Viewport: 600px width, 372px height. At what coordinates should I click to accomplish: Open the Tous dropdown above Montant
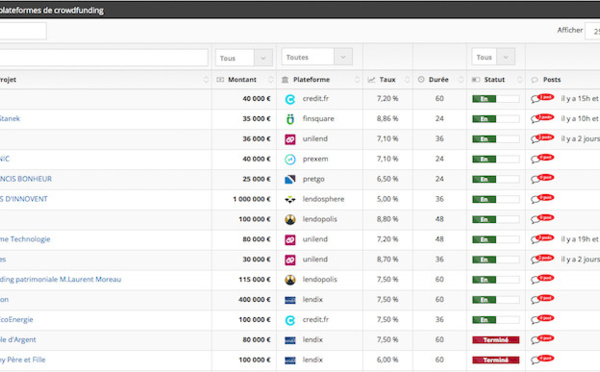tap(244, 58)
